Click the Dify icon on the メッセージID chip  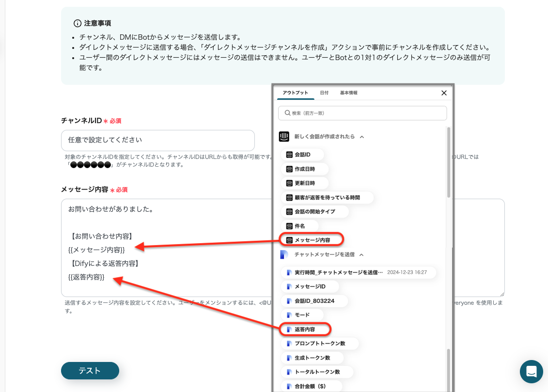[x=289, y=286]
